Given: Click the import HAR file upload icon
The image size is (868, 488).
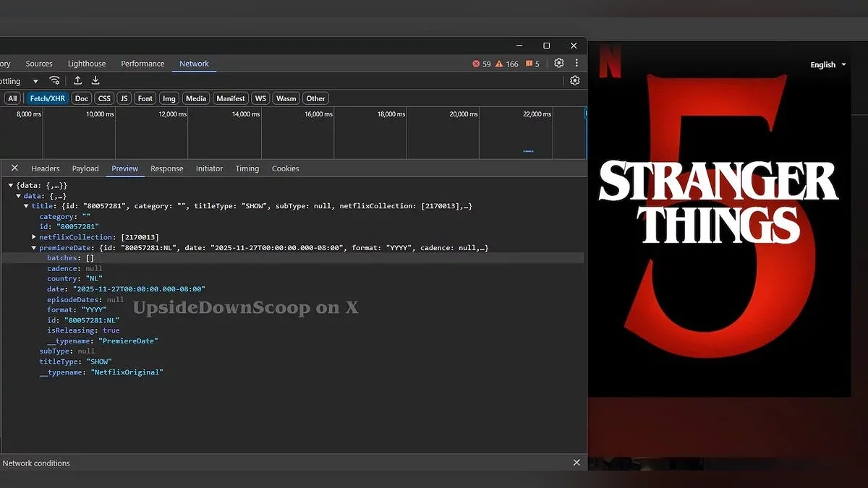Looking at the screenshot, I should coord(78,81).
